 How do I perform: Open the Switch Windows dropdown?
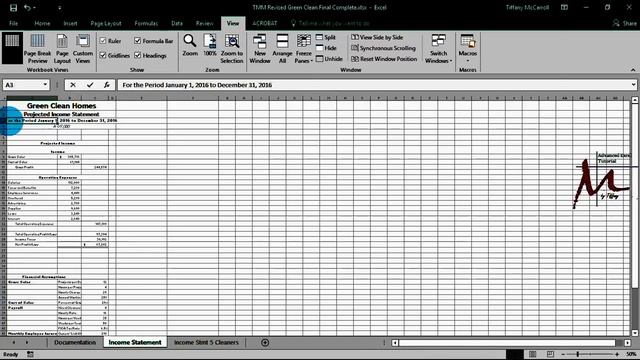click(x=438, y=49)
